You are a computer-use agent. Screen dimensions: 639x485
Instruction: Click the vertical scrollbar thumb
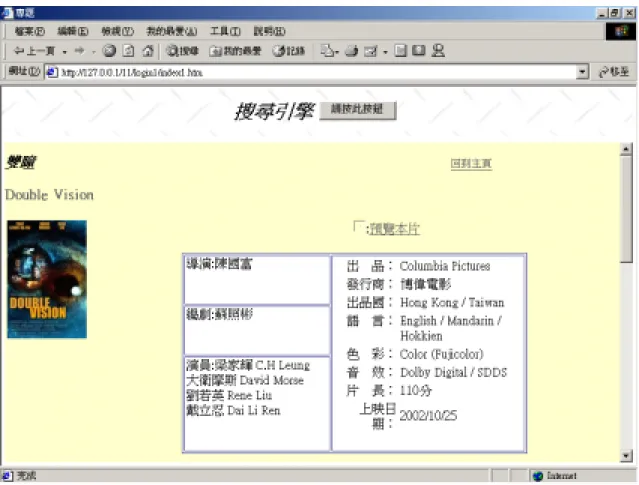[x=626, y=209]
